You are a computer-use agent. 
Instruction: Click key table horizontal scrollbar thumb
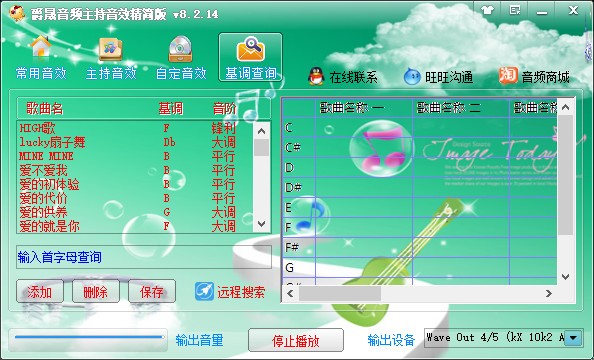point(340,293)
